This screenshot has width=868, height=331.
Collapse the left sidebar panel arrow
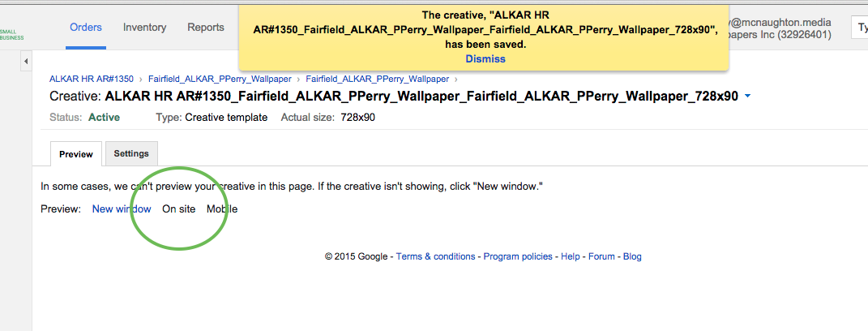[x=26, y=62]
